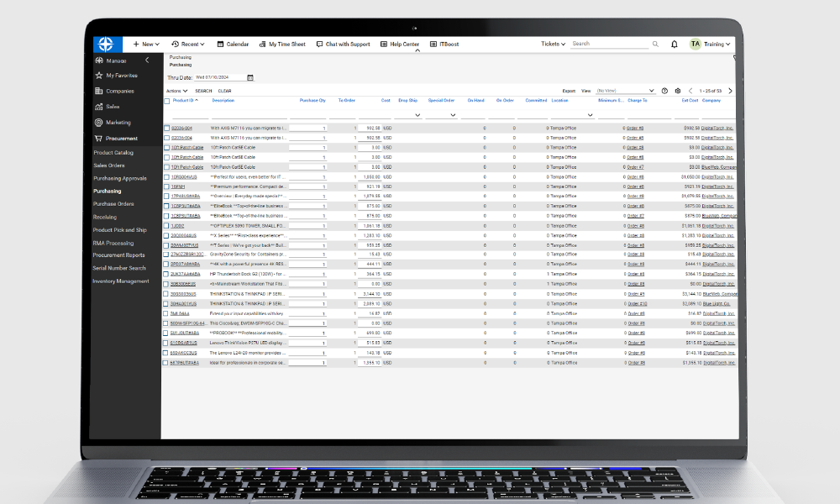840x504 pixels.
Task: Click the top Search input field
Action: [610, 44]
